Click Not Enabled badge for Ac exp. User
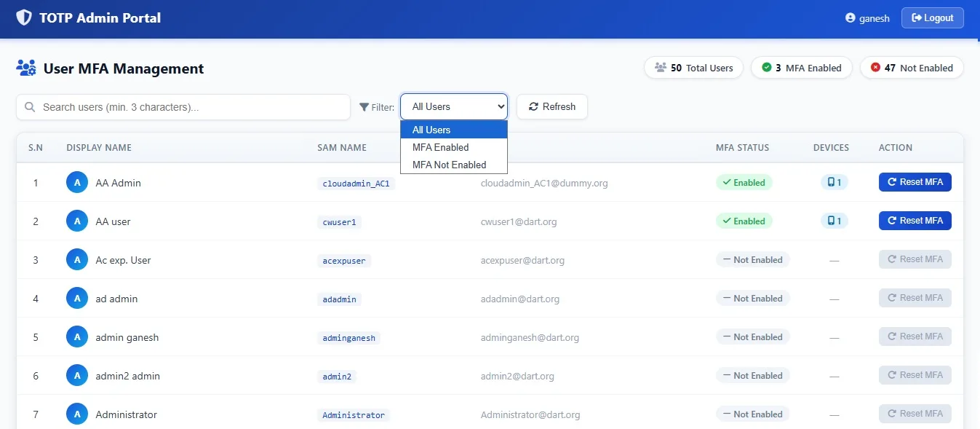Viewport: 980px width, 429px height. 753,259
